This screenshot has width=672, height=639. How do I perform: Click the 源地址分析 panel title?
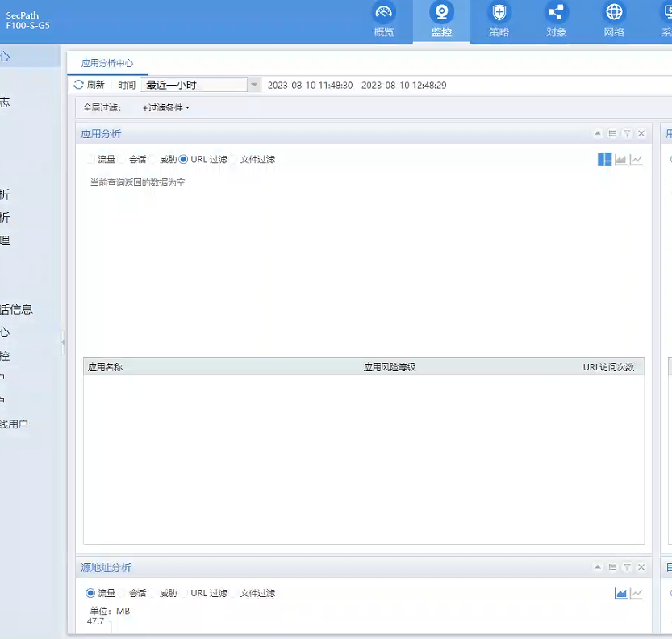tap(106, 567)
